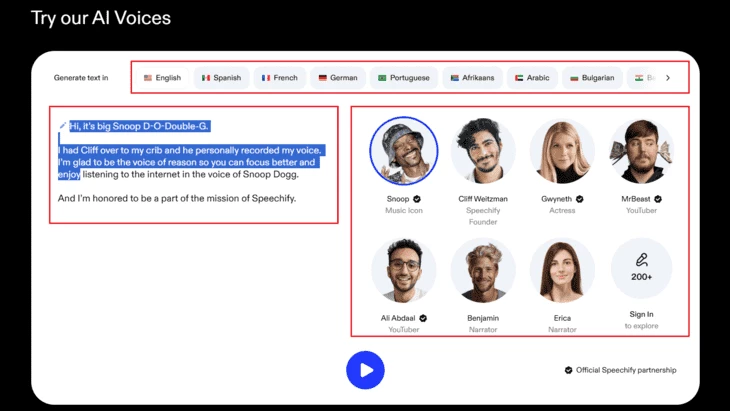730x411 pixels.
Task: Click the Mexican flag icon on the Spanish chip
Action: (206, 78)
